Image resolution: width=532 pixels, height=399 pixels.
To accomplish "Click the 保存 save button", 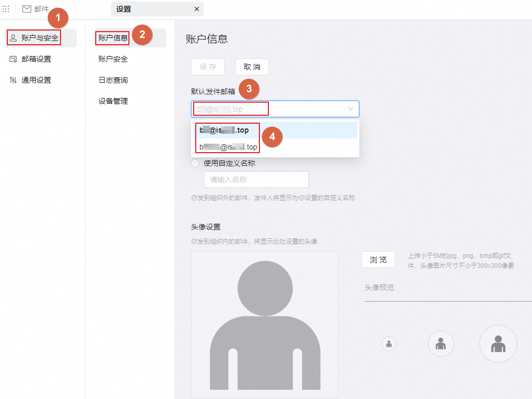I will [x=207, y=66].
